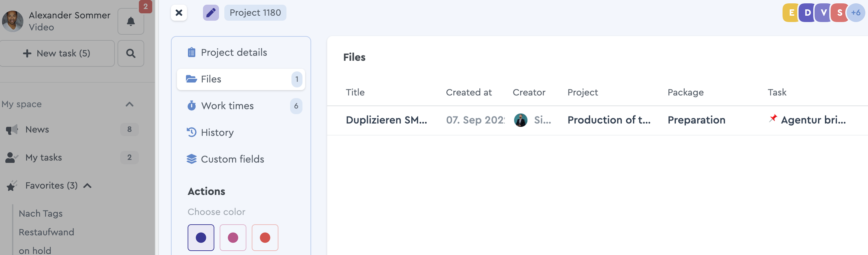Collapse the My space section chevron
The width and height of the screenshot is (868, 255).
[130, 104]
